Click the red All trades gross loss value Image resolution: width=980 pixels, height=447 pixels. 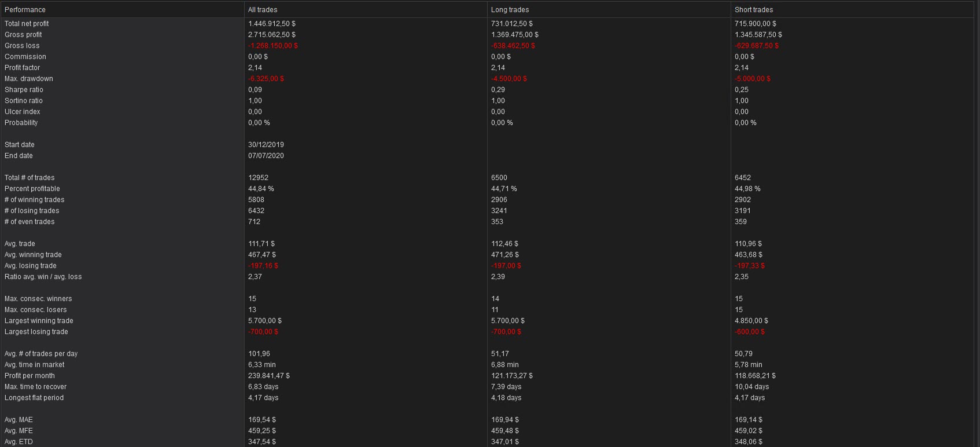coord(273,46)
